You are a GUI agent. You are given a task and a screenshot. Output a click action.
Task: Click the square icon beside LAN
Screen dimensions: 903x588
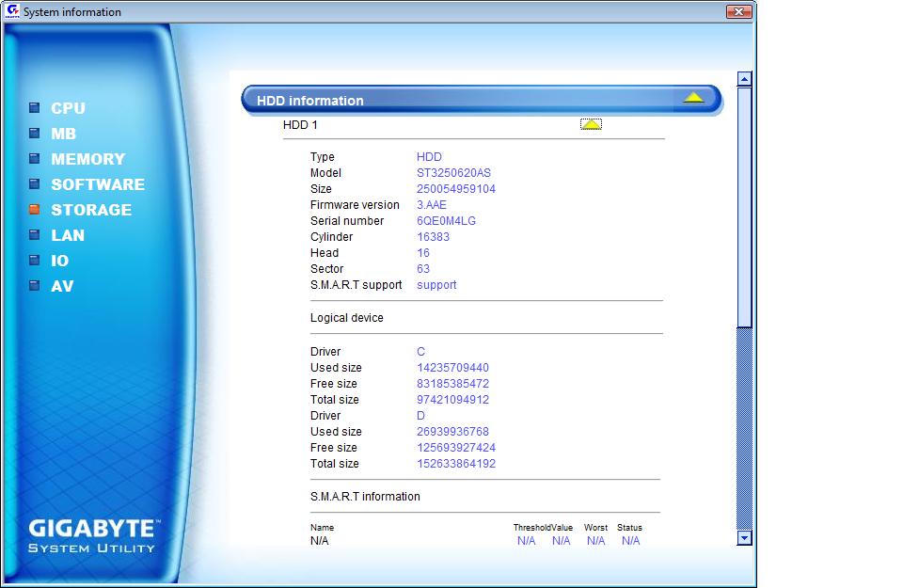(35, 235)
